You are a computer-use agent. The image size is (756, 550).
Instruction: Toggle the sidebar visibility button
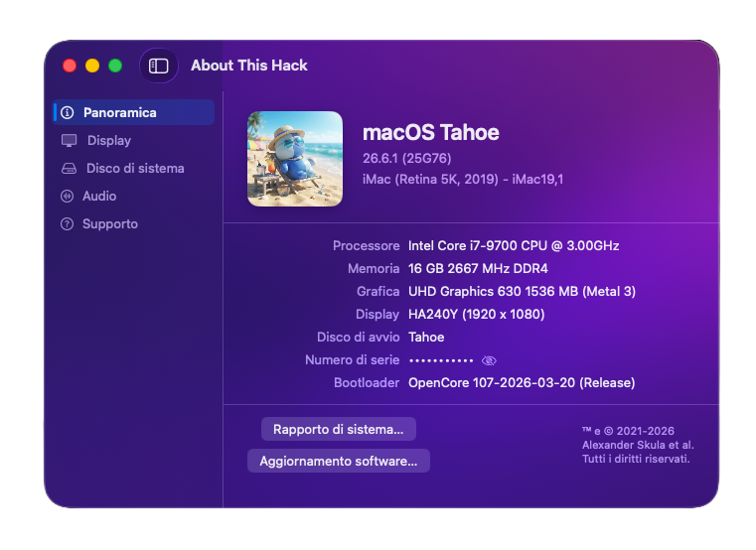click(x=159, y=66)
